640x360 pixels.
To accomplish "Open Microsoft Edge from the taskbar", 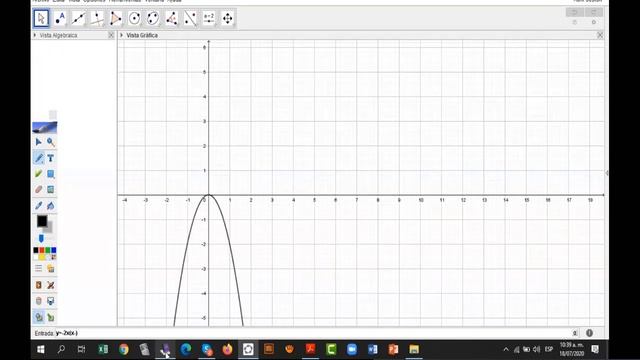I will 186,349.
